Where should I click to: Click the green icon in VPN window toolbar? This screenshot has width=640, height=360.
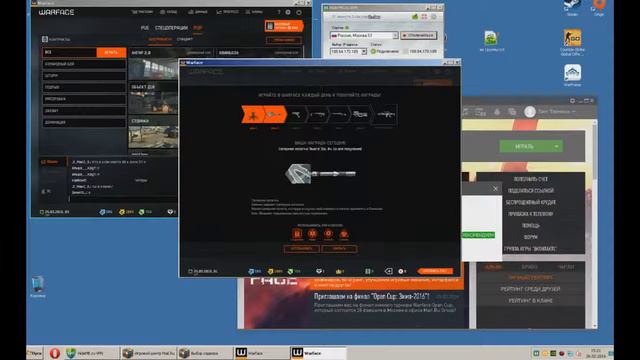pos(415,17)
